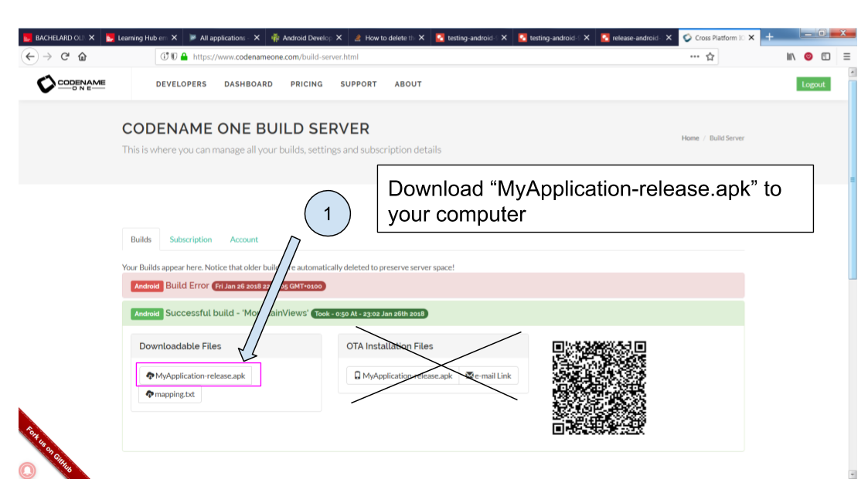Click the Codename One logo
This screenshot has width=868, height=493.
[x=71, y=84]
